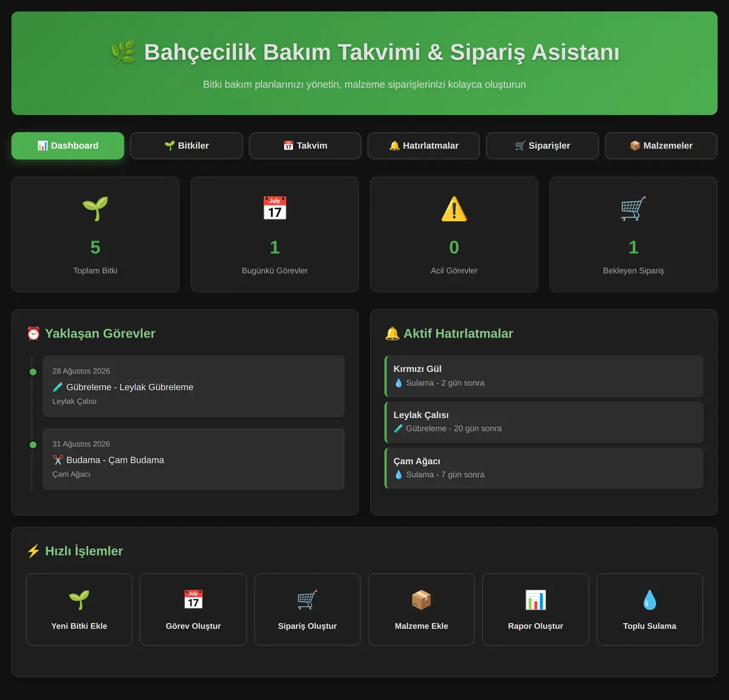Select the Gübreleme - Leylak Gübreleme text
Image resolution: width=729 pixels, height=700 pixels.
(x=129, y=387)
